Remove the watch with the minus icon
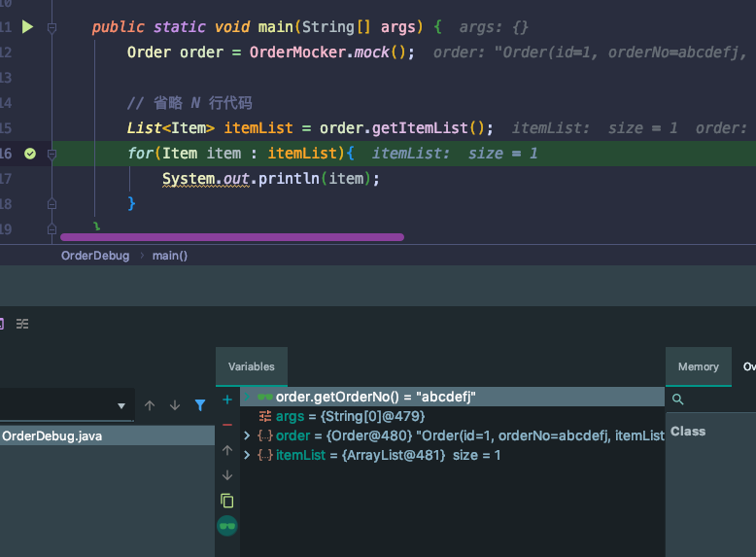This screenshot has width=756, height=557. point(227,425)
